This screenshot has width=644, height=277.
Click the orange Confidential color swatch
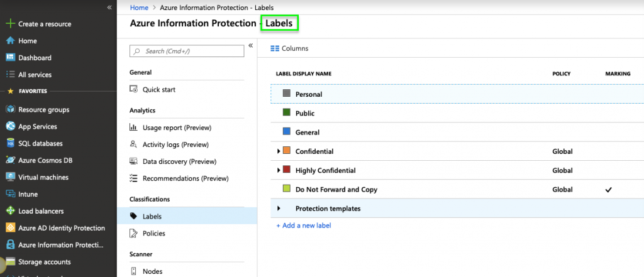click(x=286, y=151)
